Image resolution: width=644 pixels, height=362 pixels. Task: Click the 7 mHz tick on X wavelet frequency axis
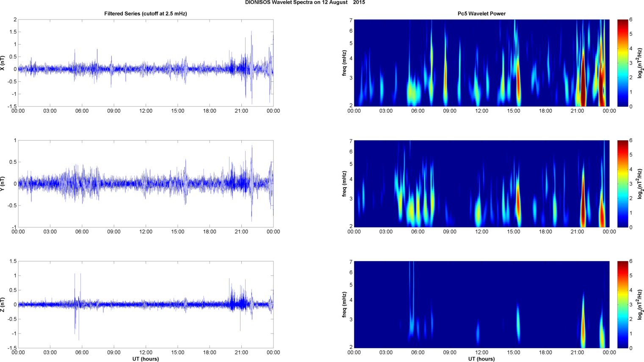351,20
